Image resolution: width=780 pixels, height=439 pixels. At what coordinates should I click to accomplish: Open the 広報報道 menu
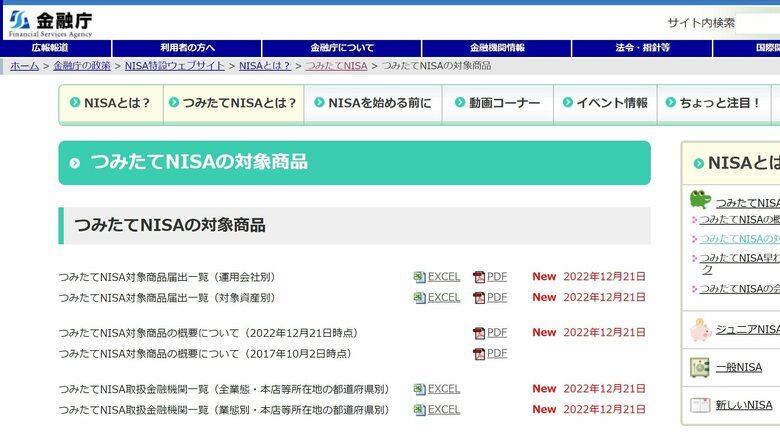pyautogui.click(x=51, y=48)
